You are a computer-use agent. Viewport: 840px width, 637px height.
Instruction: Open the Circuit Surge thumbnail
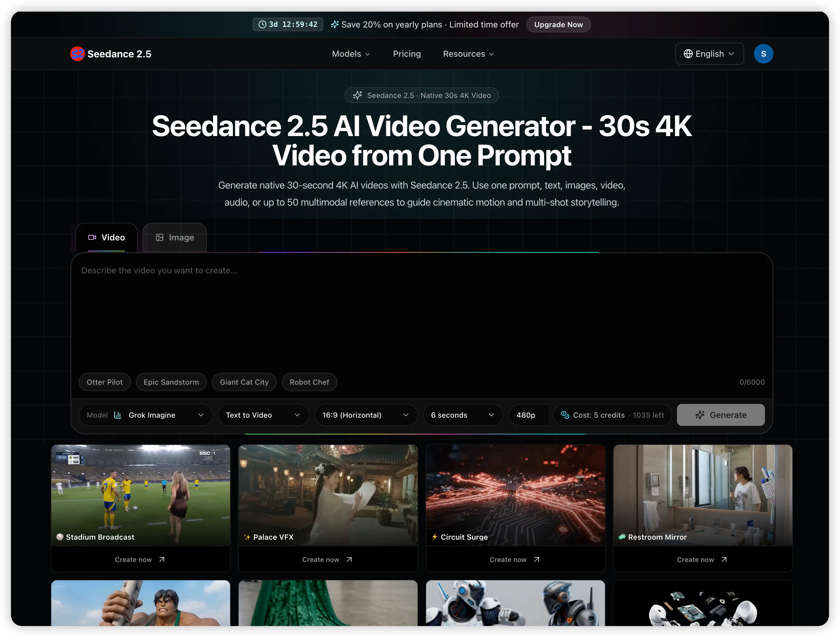(x=515, y=495)
